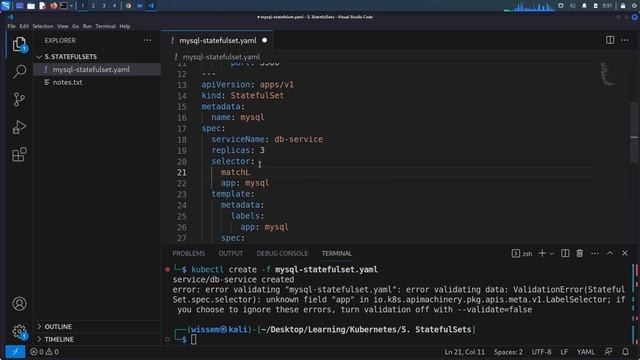Open the Source Control view
This screenshot has height=360, width=640.
click(x=19, y=99)
